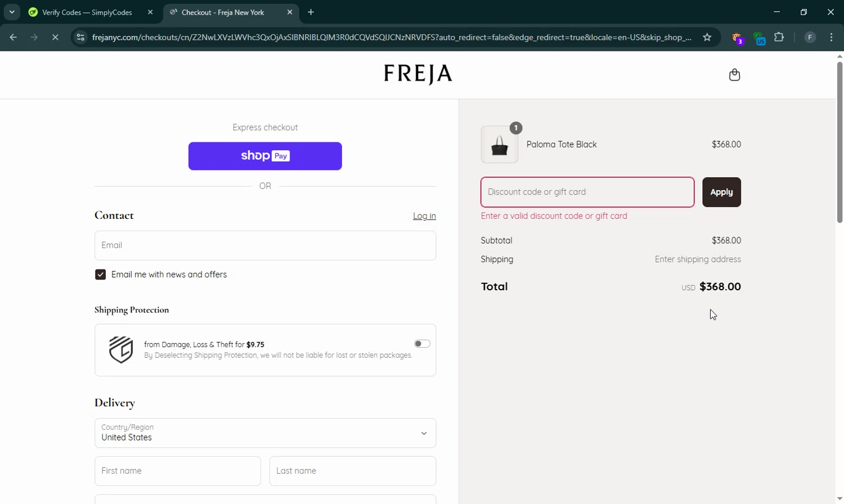The width and height of the screenshot is (844, 504).
Task: Focus the Discount code or gift card field
Action: [x=587, y=192]
